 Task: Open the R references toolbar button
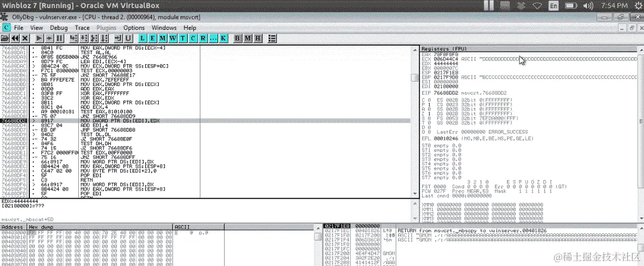(203, 38)
